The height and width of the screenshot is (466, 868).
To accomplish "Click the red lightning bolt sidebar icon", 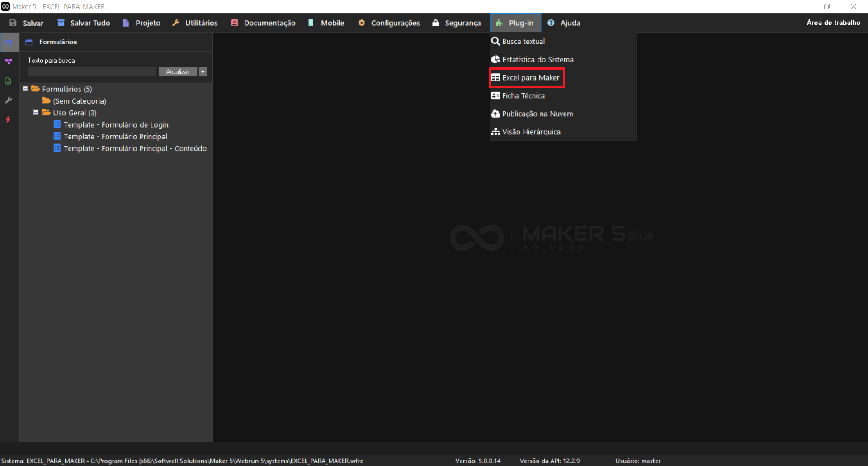I will point(8,119).
